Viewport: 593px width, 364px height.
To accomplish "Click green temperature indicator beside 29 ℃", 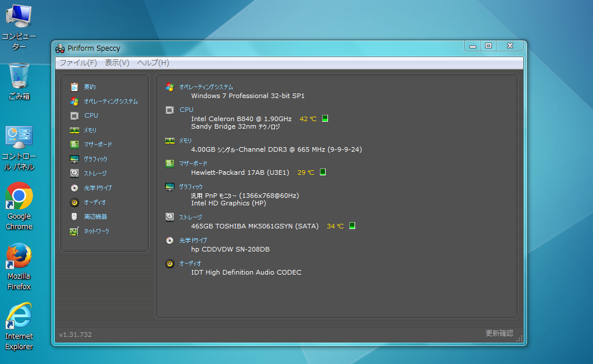I will pos(323,172).
